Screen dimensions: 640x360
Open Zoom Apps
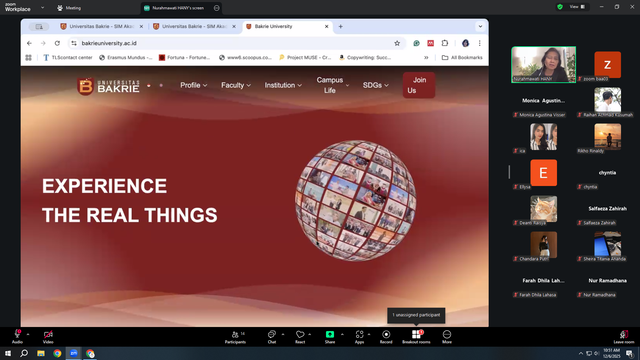tap(359, 337)
